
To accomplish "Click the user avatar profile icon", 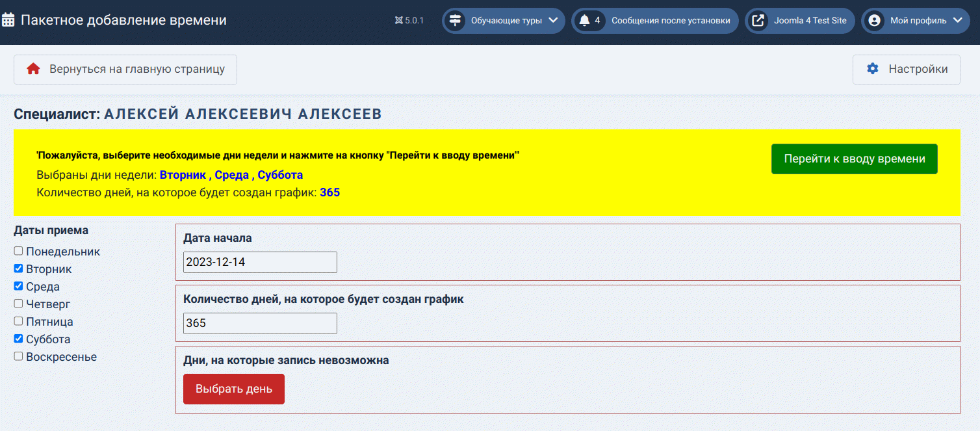I will 874,20.
